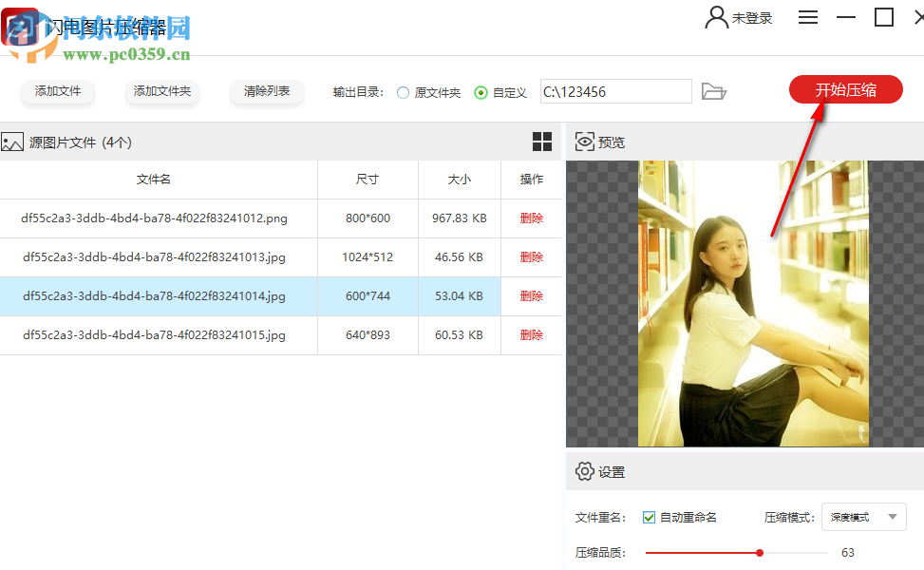Click the 60.53 KB cell
The image size is (924, 570).
click(459, 334)
